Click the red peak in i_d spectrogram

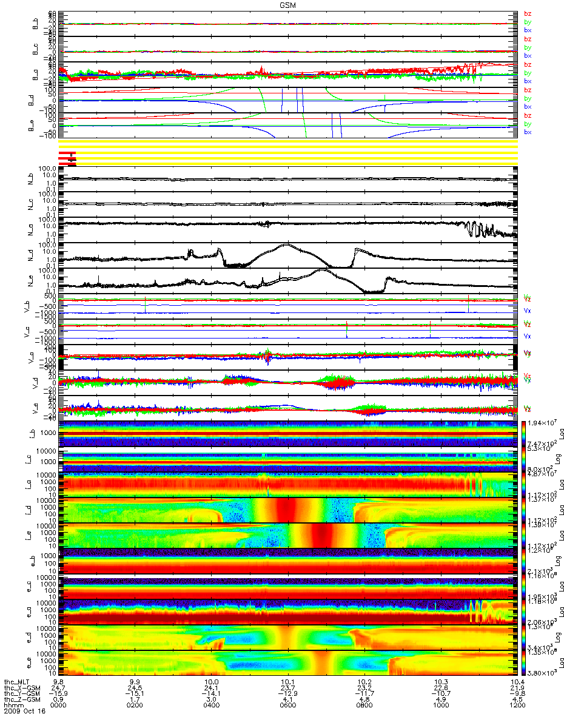286,510
